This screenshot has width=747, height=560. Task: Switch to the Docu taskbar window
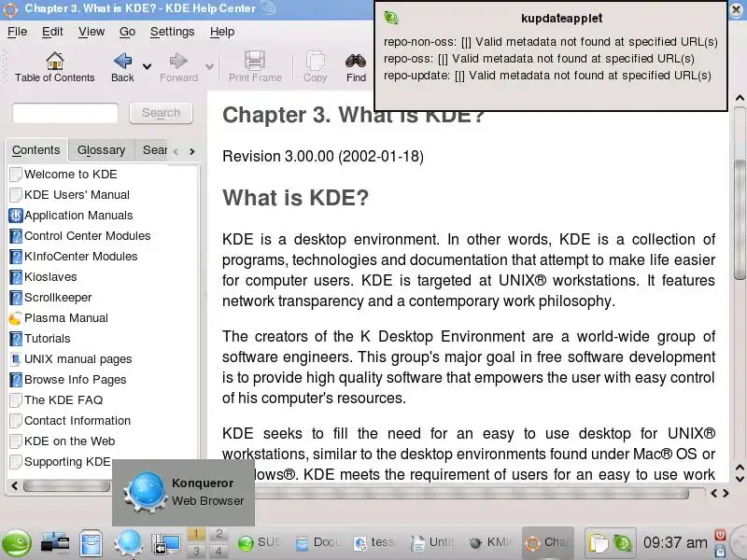[317, 543]
